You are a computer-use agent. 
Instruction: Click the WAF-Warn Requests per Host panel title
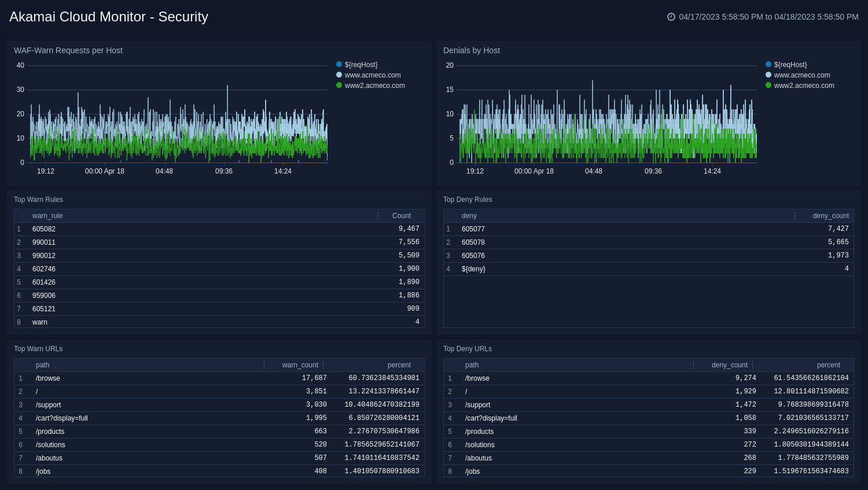[x=68, y=50]
